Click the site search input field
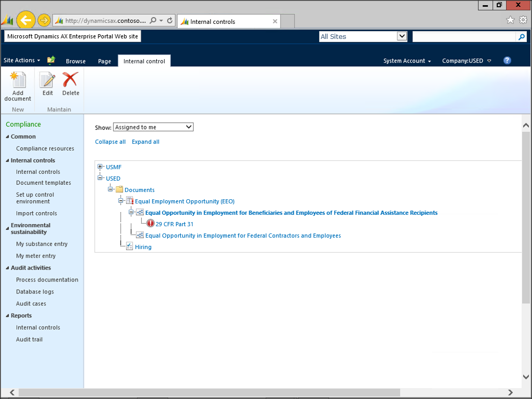Image resolution: width=532 pixels, height=399 pixels. (464, 37)
